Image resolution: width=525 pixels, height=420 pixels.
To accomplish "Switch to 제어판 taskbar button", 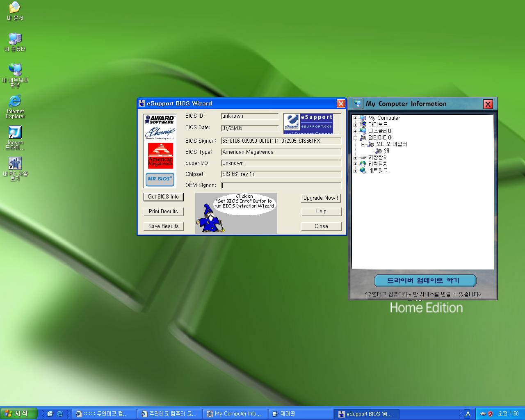I will 301,414.
